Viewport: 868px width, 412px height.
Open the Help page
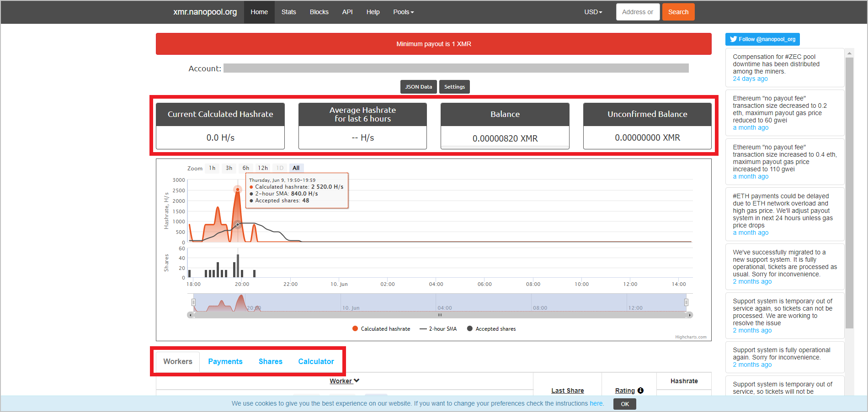[x=373, y=12]
